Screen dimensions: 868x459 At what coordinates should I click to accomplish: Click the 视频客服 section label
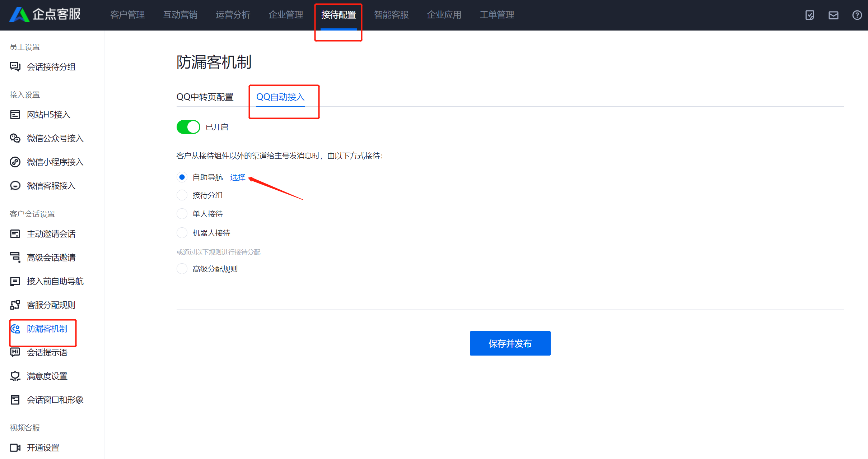tap(25, 428)
